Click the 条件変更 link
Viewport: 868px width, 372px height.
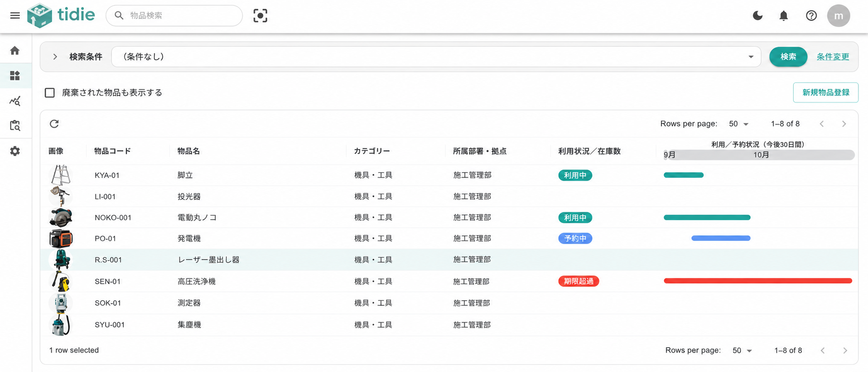[x=833, y=57]
